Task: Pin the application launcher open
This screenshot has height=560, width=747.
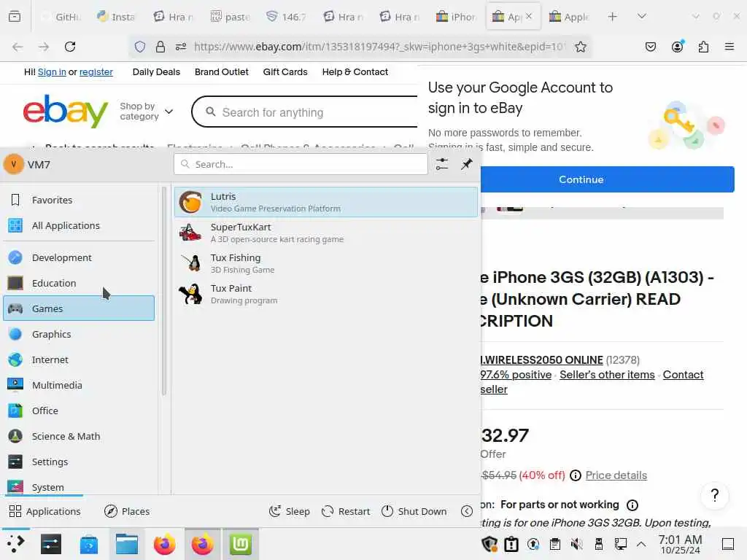Action: (x=467, y=164)
